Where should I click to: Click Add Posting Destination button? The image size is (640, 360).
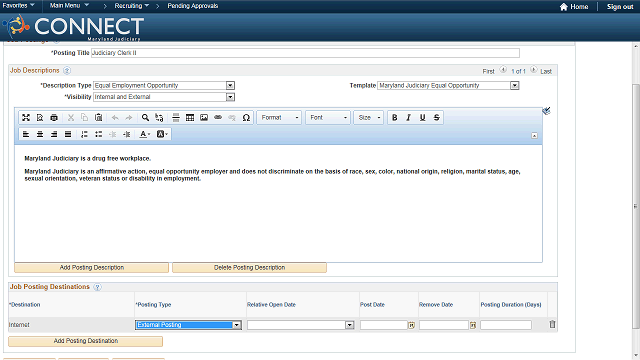coord(85,341)
